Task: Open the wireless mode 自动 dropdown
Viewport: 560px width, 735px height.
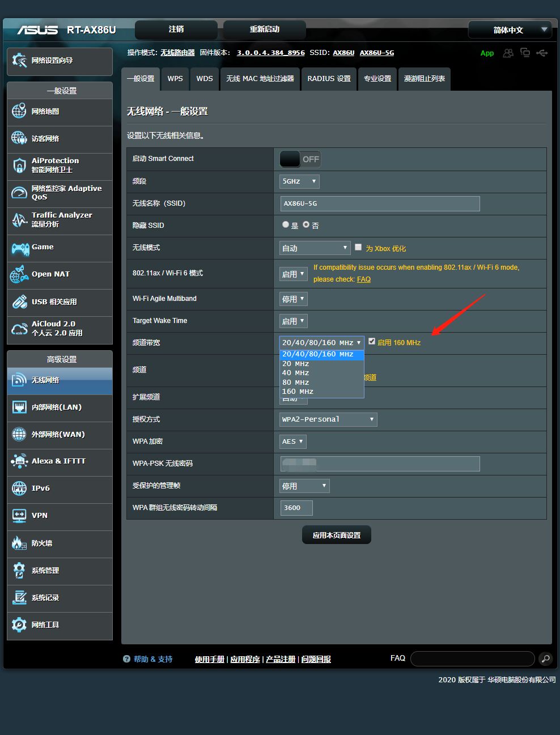Action: pyautogui.click(x=315, y=248)
